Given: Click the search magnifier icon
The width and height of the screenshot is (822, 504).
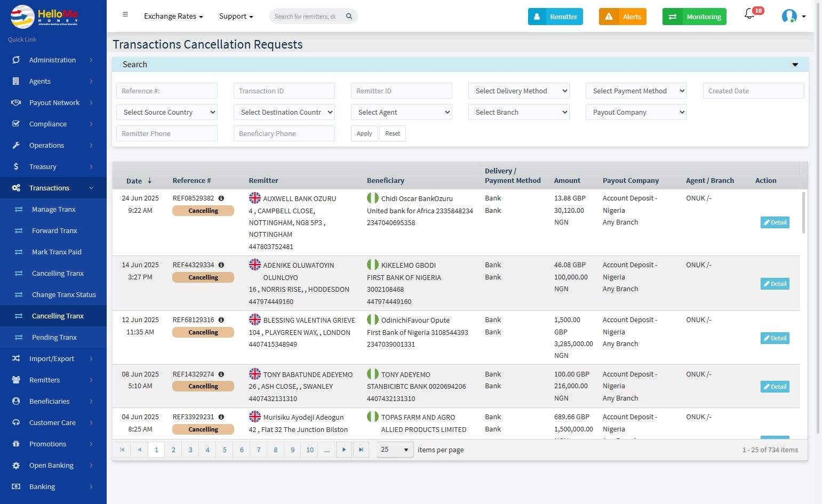Looking at the screenshot, I should click(x=349, y=17).
